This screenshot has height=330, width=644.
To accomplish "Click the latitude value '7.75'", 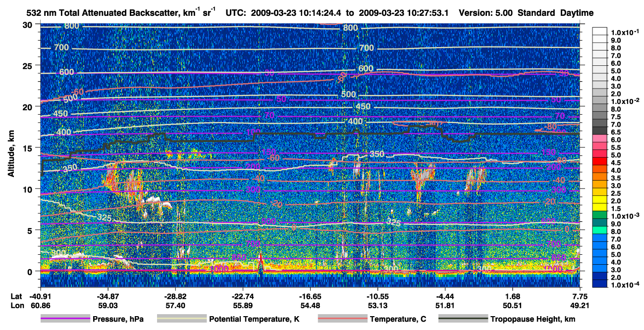I will point(580,296).
